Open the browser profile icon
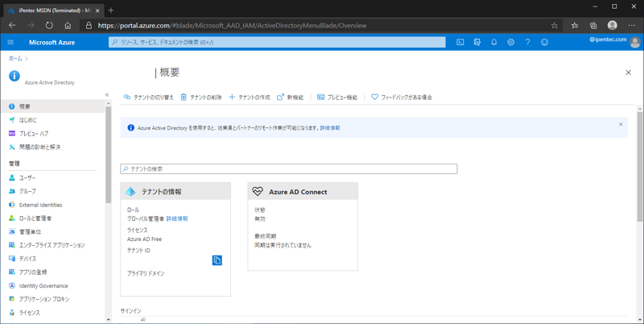The image size is (644, 324). coord(613,26)
